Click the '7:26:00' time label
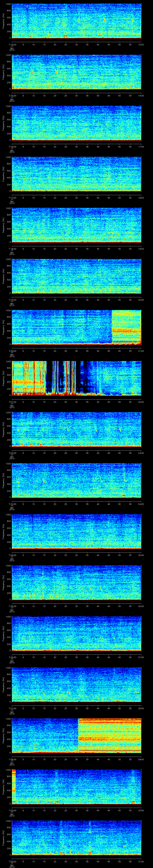 click(12, 657)
